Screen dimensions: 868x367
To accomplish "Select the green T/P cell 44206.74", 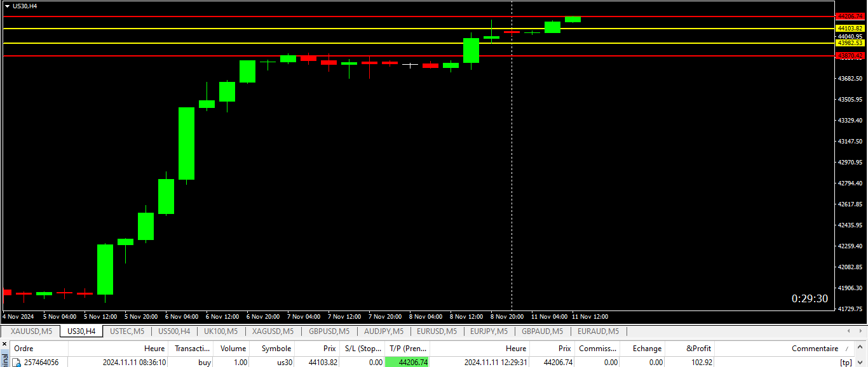I will (407, 362).
